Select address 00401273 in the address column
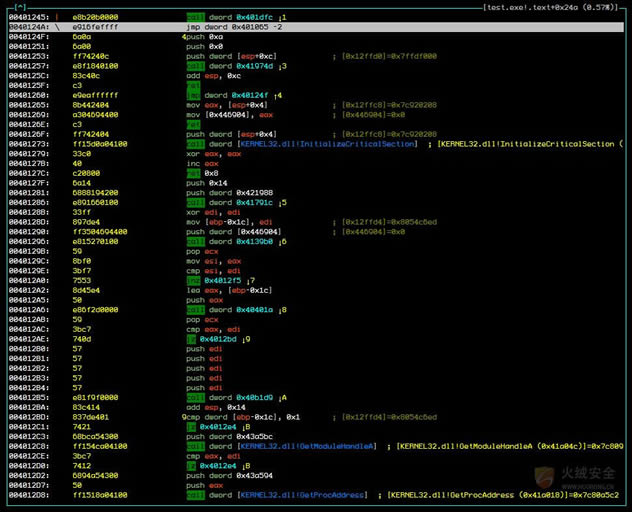This screenshot has width=632, height=512. (24, 144)
